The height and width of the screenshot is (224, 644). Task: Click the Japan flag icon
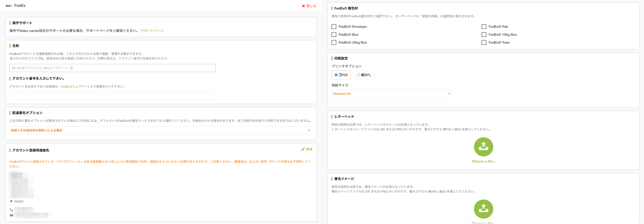point(11,201)
